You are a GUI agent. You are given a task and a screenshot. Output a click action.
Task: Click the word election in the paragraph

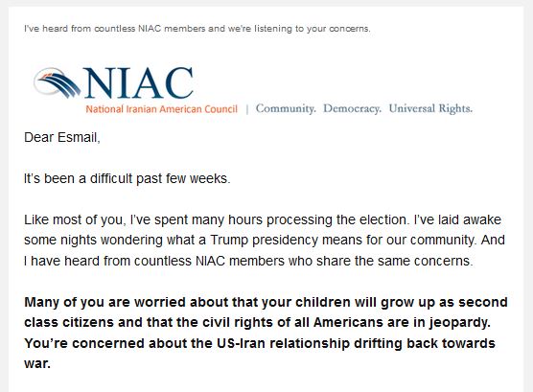[383, 220]
